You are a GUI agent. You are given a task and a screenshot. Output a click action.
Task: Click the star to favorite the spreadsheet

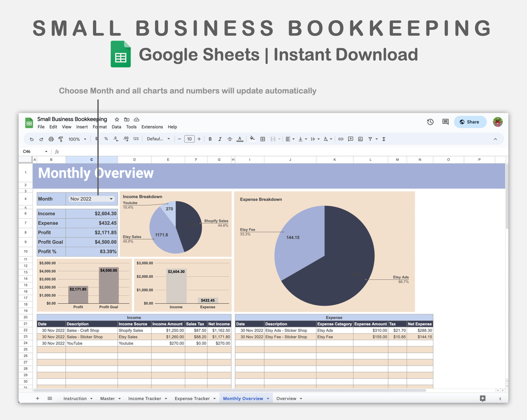(x=117, y=119)
